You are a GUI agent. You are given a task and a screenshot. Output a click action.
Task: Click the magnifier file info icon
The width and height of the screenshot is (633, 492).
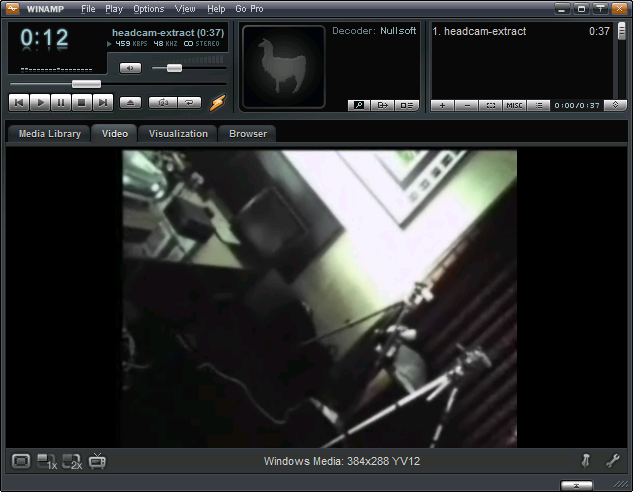tap(359, 105)
